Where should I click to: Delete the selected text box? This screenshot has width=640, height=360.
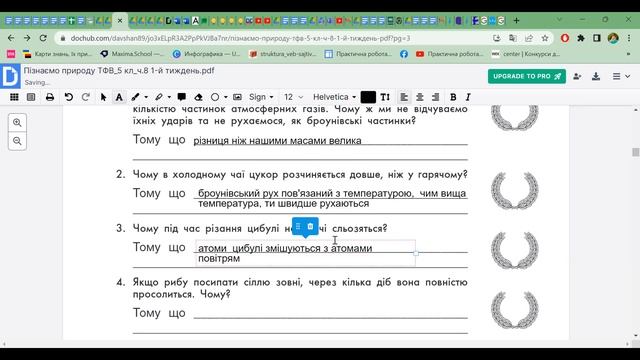point(310,227)
